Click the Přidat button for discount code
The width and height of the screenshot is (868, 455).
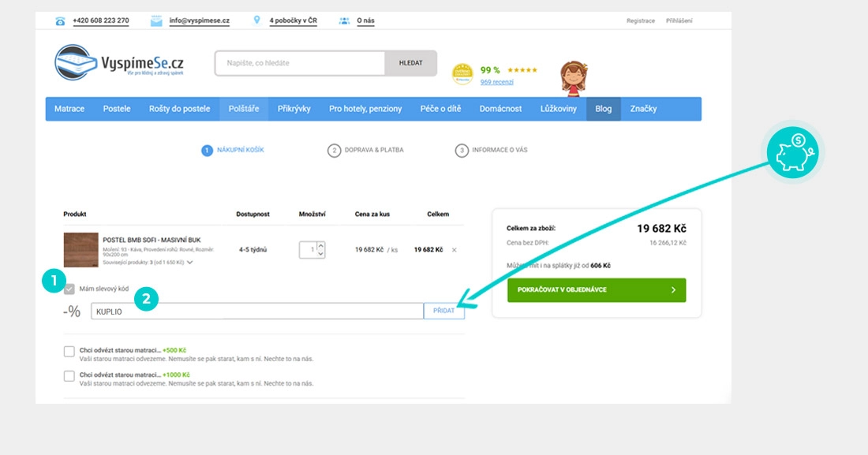444,311
